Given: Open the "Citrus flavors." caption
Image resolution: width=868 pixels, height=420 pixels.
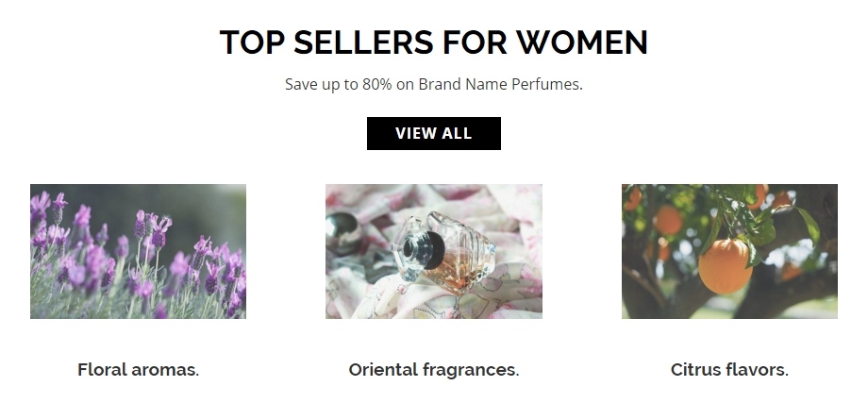Looking at the screenshot, I should coord(729,370).
